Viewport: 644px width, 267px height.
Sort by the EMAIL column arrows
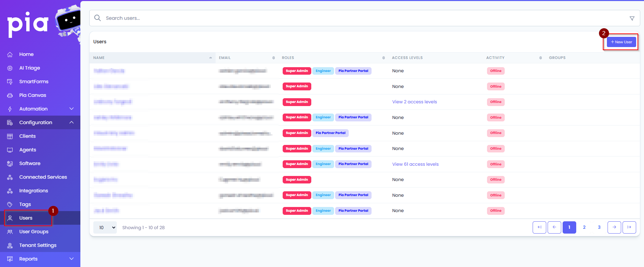tap(273, 58)
